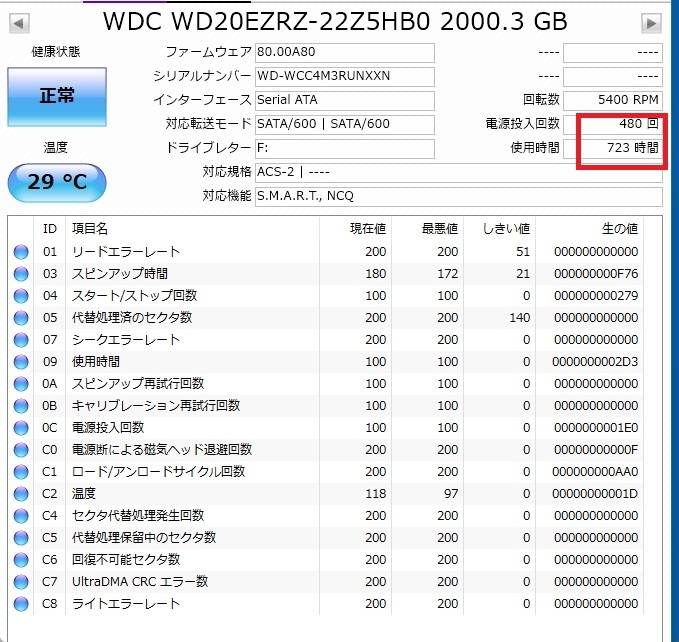Image resolution: width=679 pixels, height=642 pixels.
Task: Click the drive letter field F:
Action: pyautogui.click(x=345, y=148)
